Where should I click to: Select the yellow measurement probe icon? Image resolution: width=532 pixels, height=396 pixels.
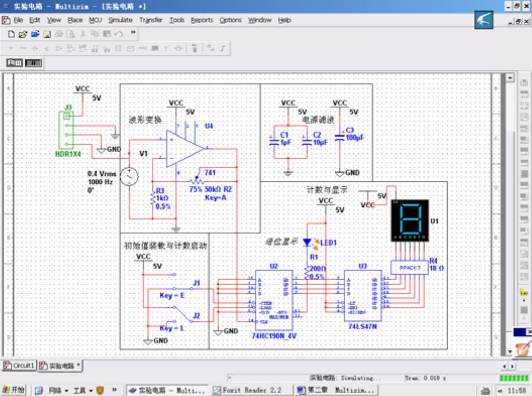pos(524,292)
